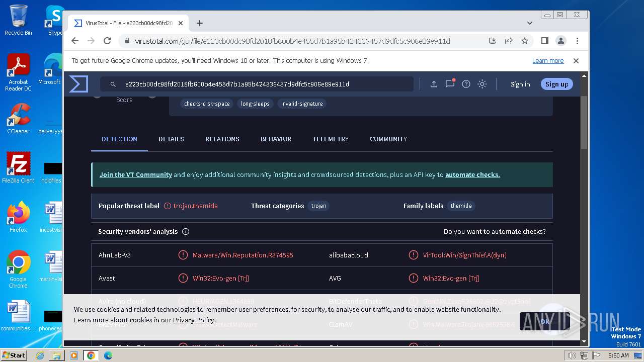Click the checks-disk-space tag
Screen dimensions: 644x362
[207, 104]
